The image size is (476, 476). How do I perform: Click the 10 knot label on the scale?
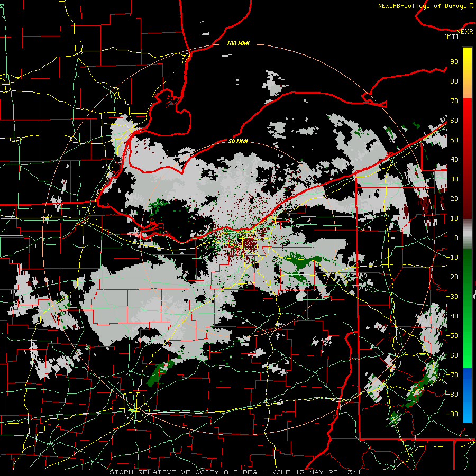(x=454, y=218)
